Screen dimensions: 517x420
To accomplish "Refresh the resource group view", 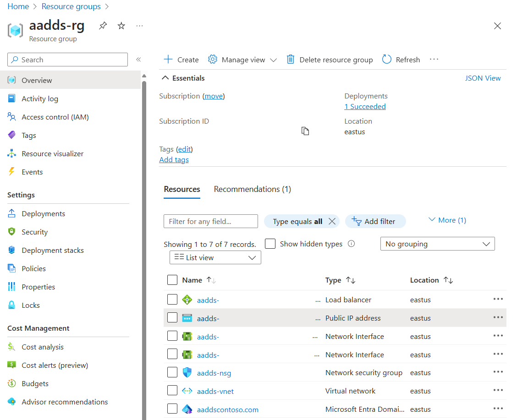I will click(401, 60).
